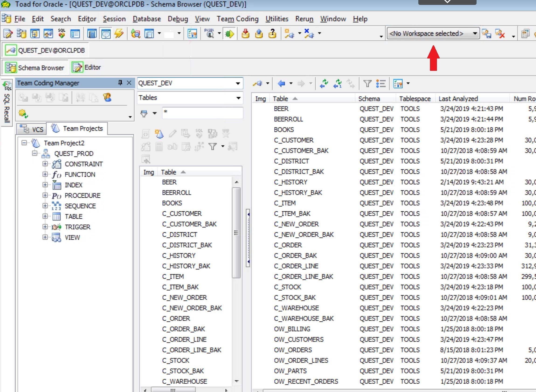Click the bulleted list view icon
The height and width of the screenshot is (392, 536).
point(381,83)
